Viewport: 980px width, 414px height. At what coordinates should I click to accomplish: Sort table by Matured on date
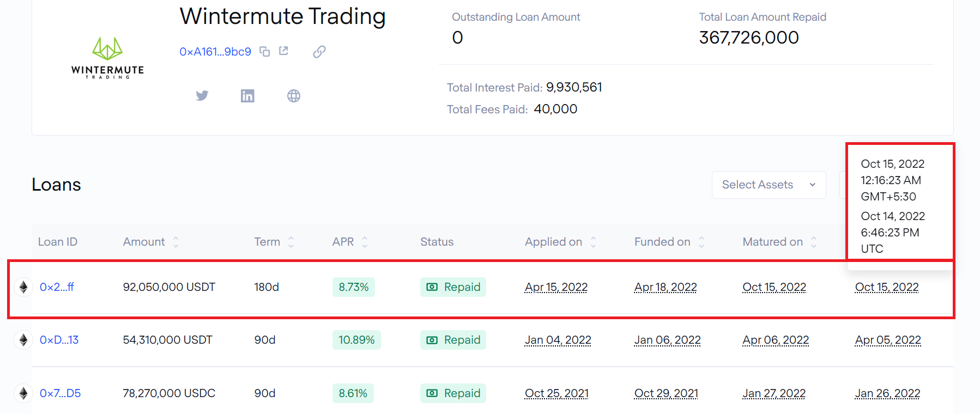pos(814,242)
